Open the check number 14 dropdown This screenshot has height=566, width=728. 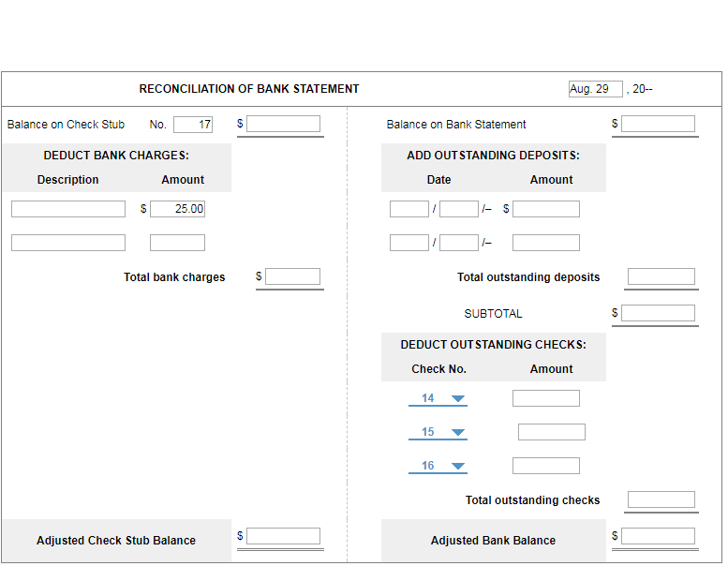point(438,398)
